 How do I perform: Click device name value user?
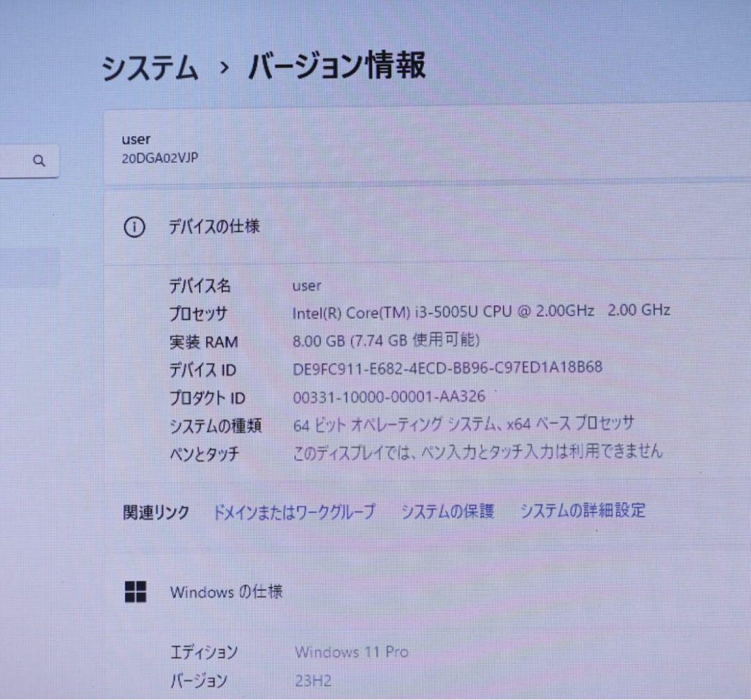307,286
